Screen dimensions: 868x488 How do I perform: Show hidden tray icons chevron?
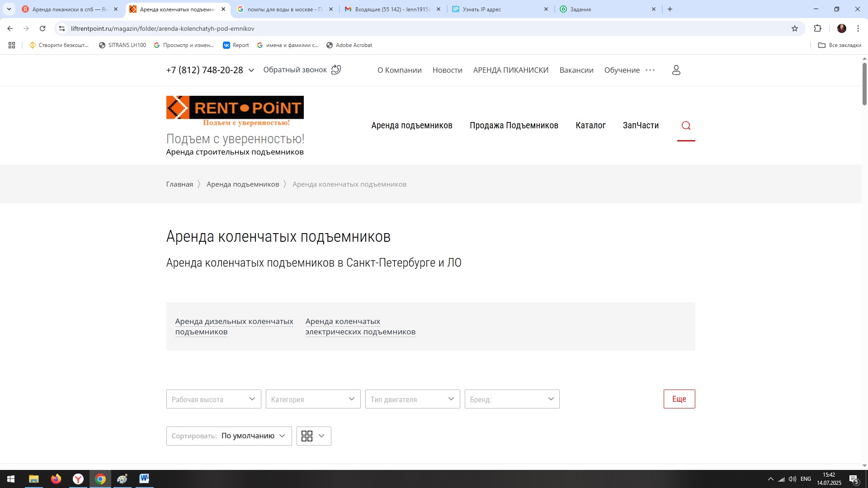coord(771,479)
